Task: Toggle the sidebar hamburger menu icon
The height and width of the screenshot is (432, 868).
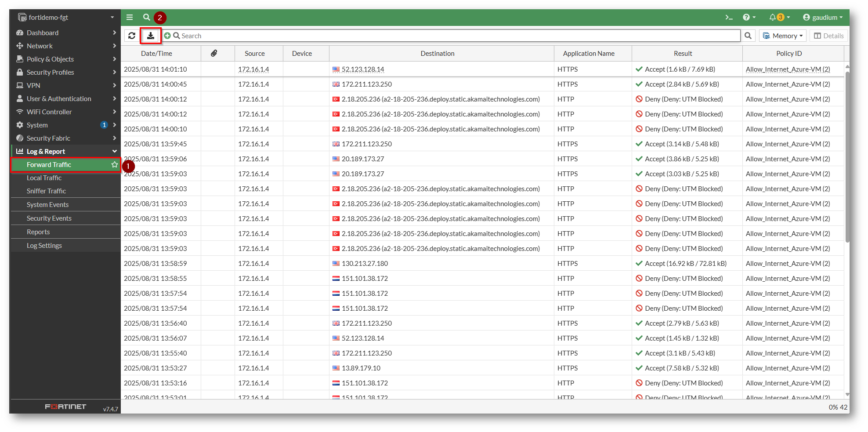Action: [x=130, y=18]
